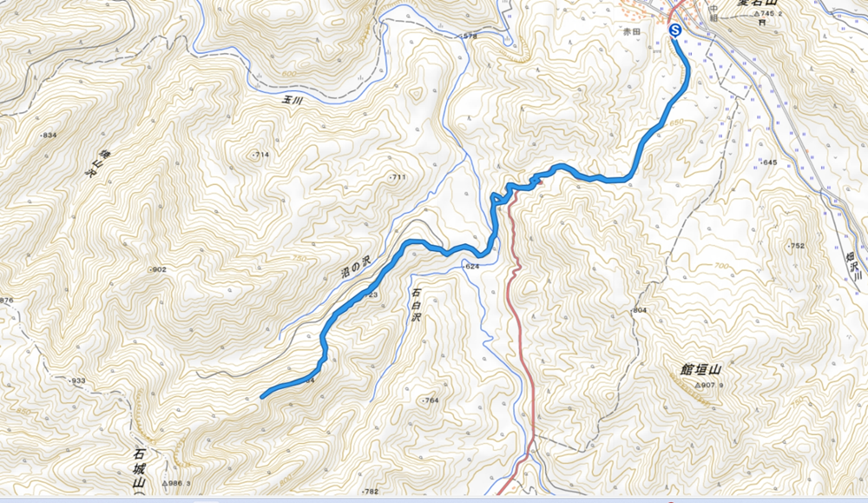The height and width of the screenshot is (503, 868).
Task: Click the 沼の沢 stream label
Action: [355, 267]
